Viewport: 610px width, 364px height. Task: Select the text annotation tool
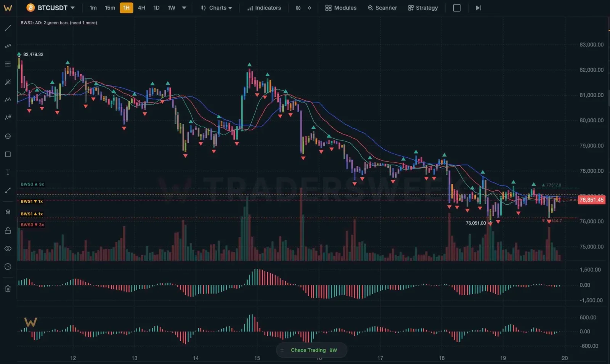point(8,172)
